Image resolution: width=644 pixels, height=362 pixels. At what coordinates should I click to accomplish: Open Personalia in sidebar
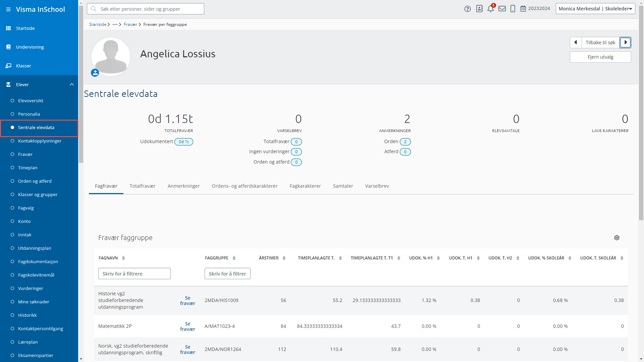click(x=29, y=114)
